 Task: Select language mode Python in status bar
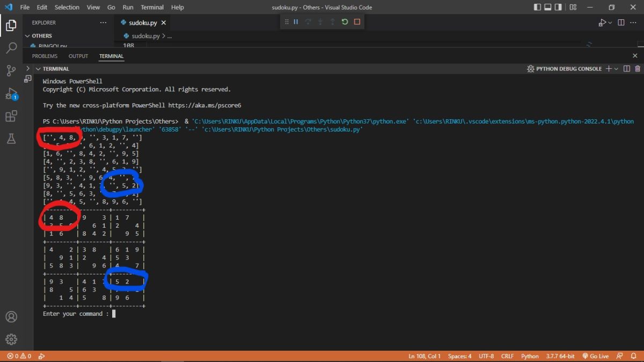(x=530, y=356)
